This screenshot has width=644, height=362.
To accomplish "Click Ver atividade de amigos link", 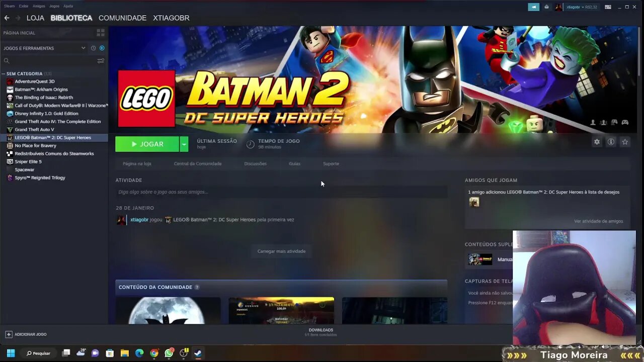I will pos(598,221).
